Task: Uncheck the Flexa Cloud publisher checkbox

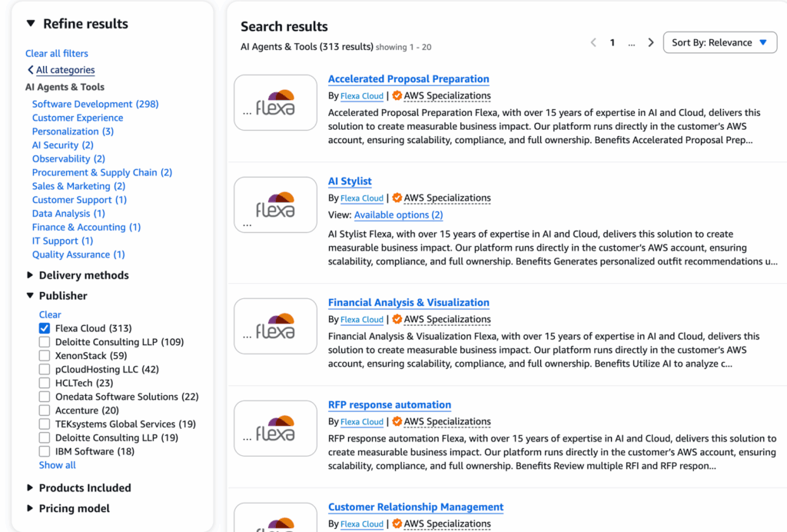Action: [x=45, y=328]
